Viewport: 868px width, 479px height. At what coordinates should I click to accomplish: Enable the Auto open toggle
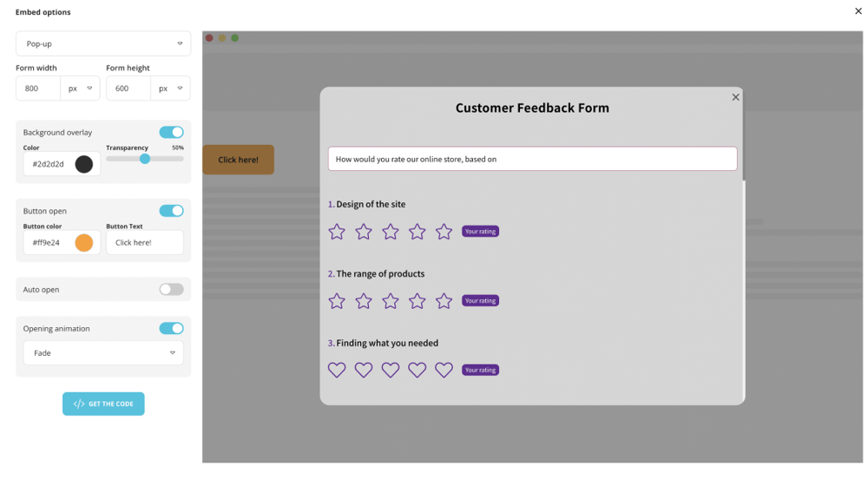(171, 290)
